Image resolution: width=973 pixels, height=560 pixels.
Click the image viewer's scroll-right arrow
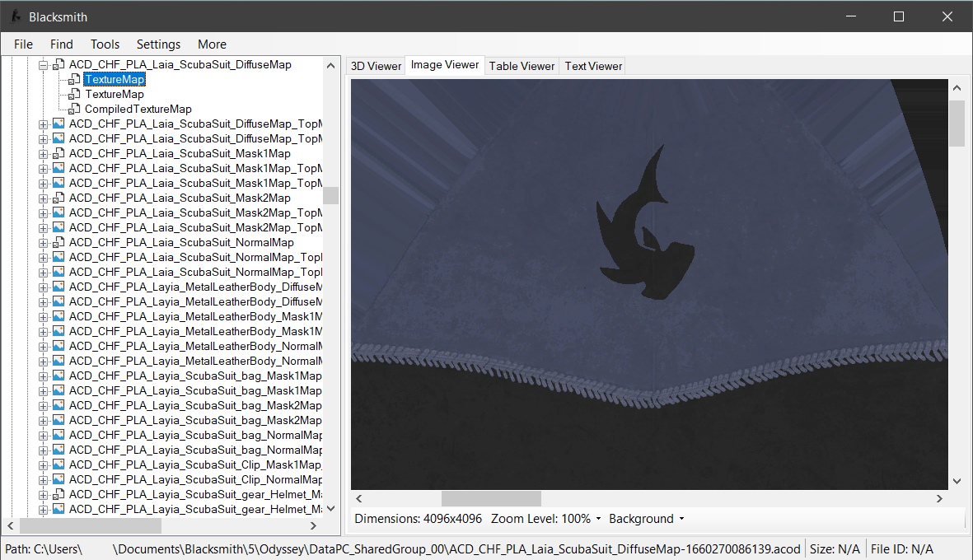pyautogui.click(x=939, y=498)
